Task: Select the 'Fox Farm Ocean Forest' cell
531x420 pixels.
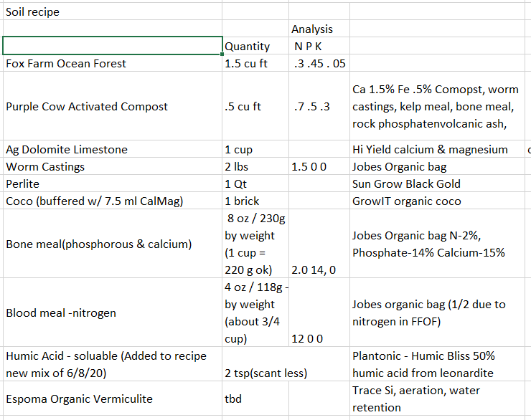Action: click(x=112, y=63)
